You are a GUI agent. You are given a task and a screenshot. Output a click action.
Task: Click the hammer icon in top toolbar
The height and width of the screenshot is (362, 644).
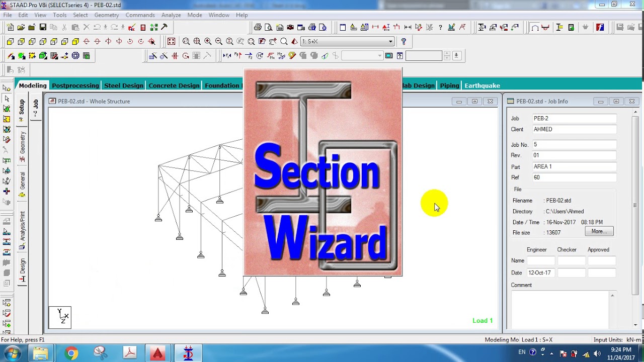click(x=165, y=27)
